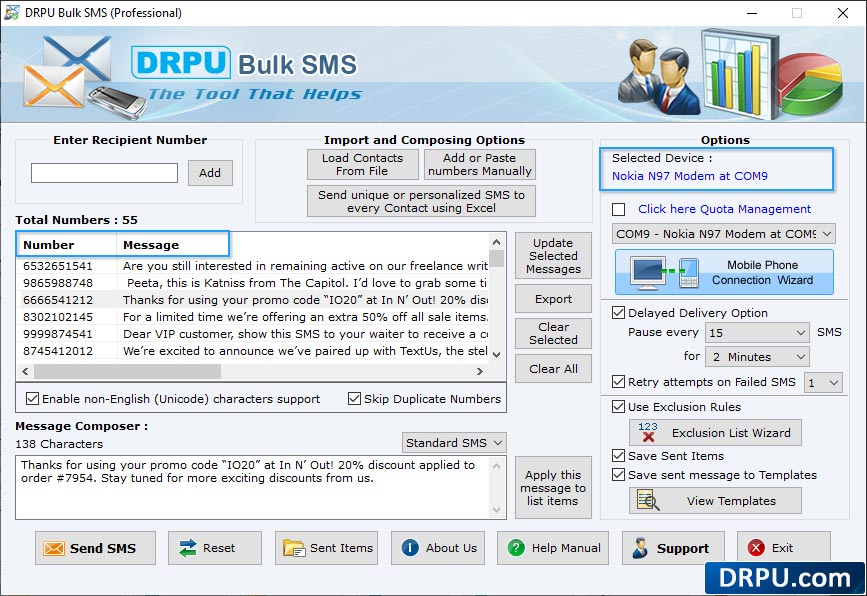
Task: Click the message list scroll up arrow
Action: point(497,242)
